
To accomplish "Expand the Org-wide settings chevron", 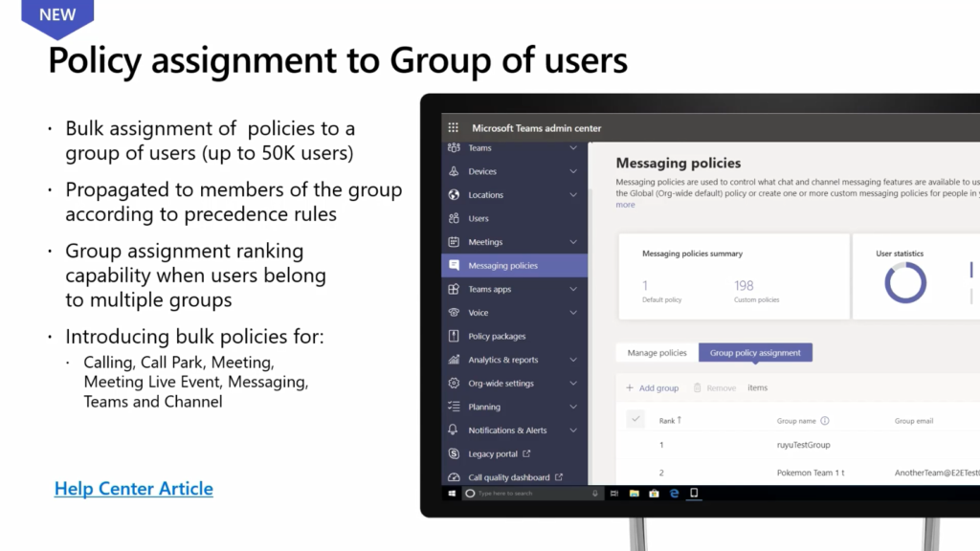I will click(573, 383).
